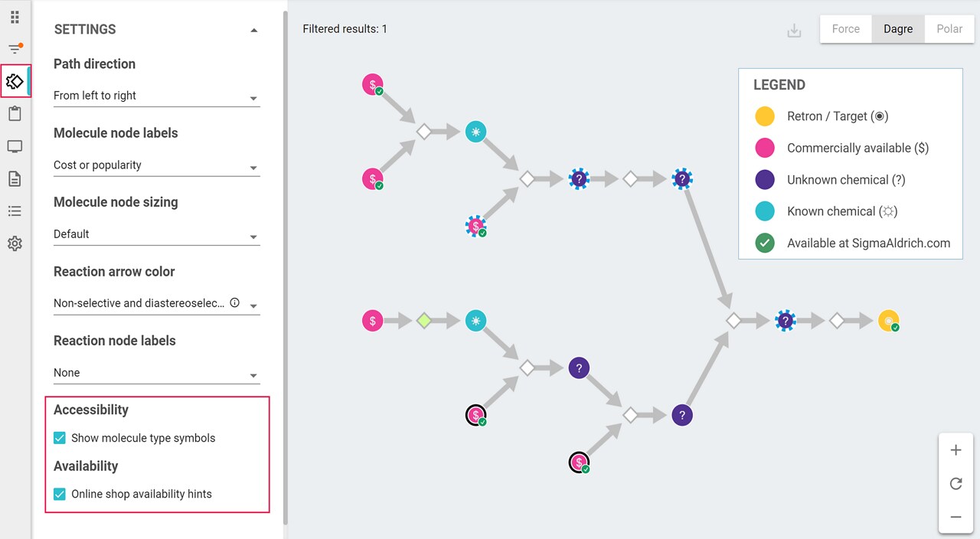Viewport: 980px width, 539px height.
Task: Click the monitor display icon in sidebar
Action: tap(15, 146)
